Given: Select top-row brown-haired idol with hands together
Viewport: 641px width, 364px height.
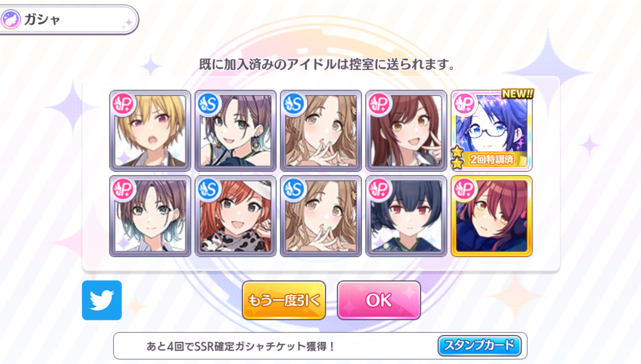Looking at the screenshot, I should tap(321, 131).
